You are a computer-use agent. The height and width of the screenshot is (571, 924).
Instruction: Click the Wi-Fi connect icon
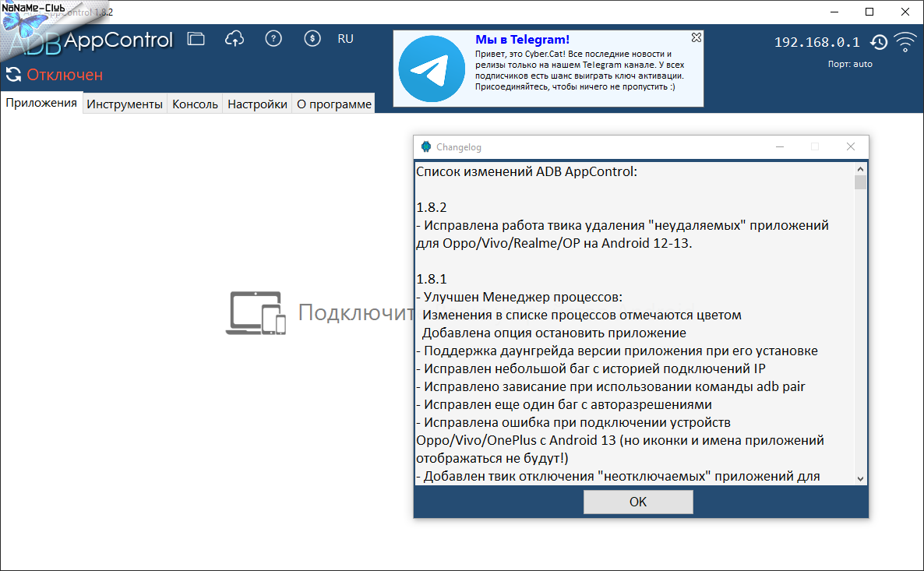905,42
